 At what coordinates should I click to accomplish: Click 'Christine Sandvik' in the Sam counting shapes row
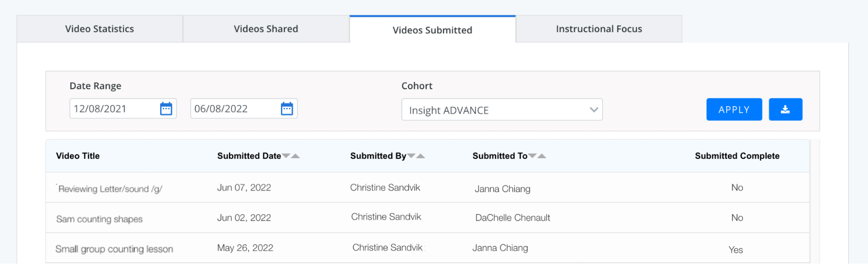coord(386,217)
